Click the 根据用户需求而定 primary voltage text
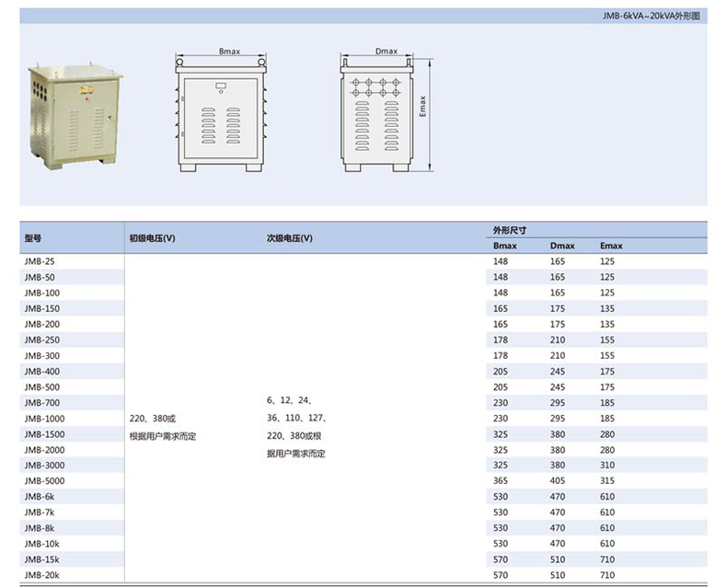 (x=163, y=436)
